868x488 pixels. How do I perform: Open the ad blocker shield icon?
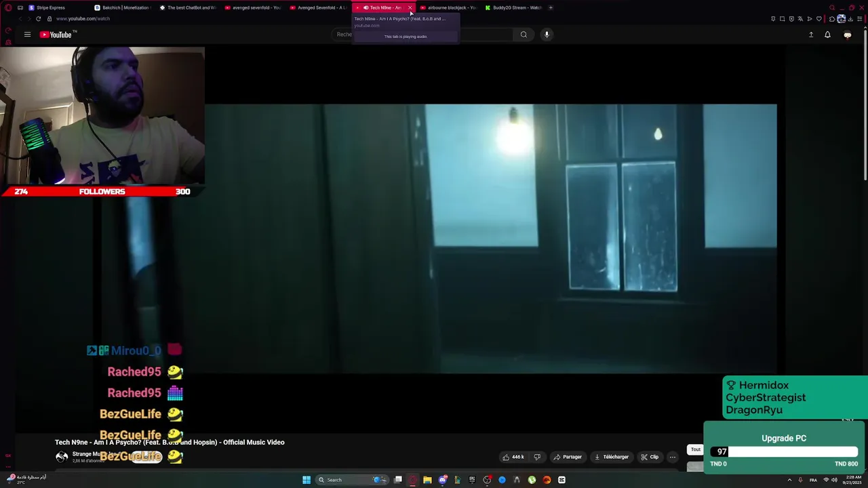pos(791,19)
